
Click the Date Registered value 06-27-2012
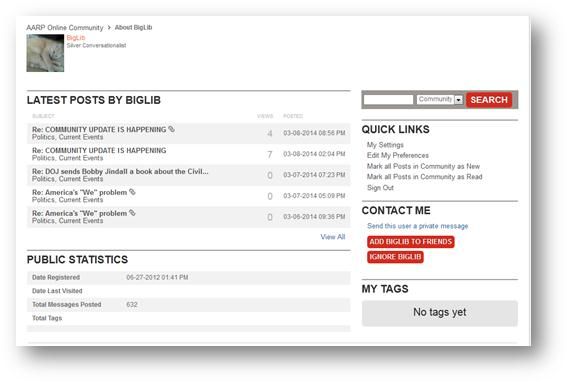tap(157, 277)
